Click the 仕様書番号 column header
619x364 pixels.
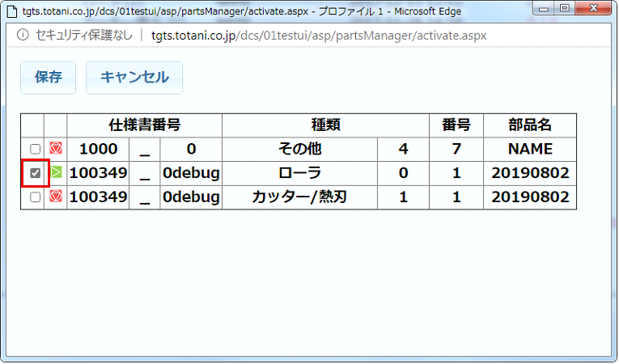(144, 125)
